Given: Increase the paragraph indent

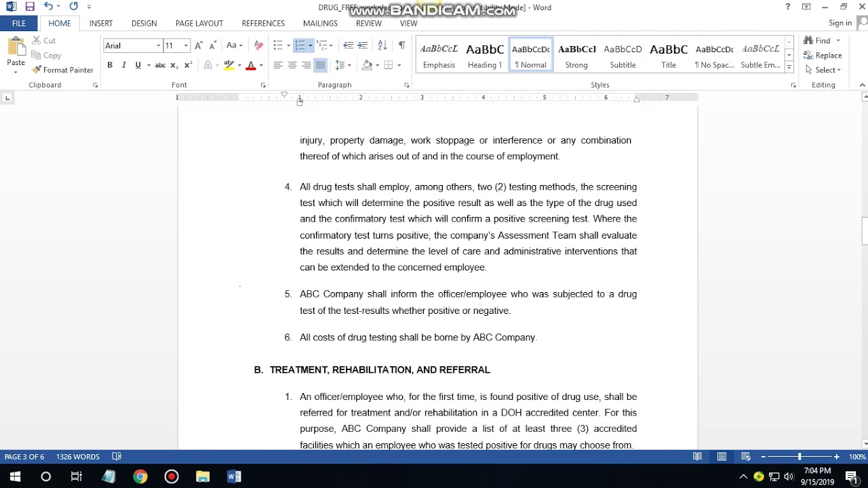Looking at the screenshot, I should pos(363,45).
